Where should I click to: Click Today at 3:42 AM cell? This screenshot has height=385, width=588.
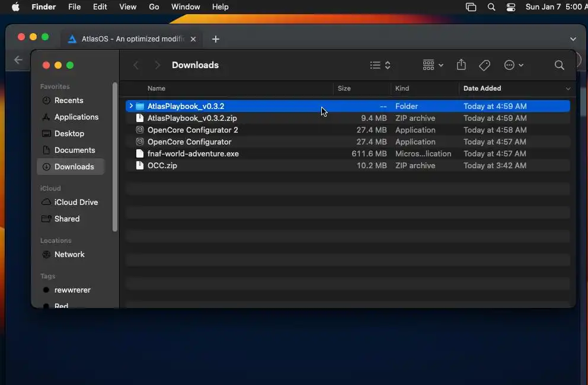(494, 166)
